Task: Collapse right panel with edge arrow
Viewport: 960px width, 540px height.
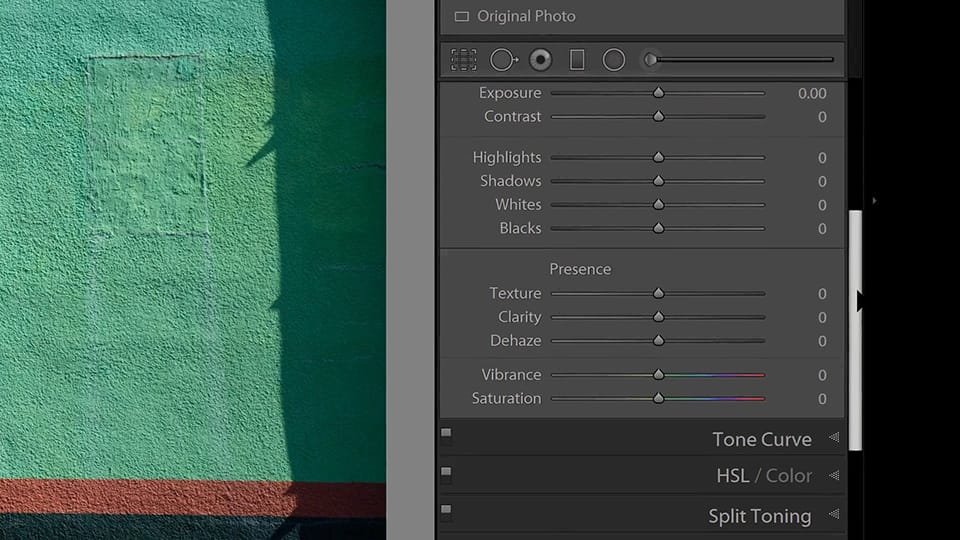Action: pyautogui.click(x=874, y=201)
